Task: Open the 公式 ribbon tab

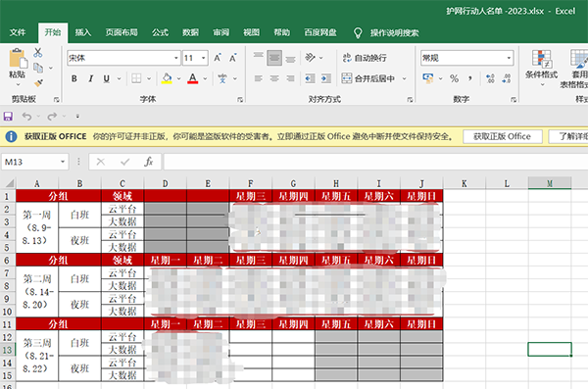Action: coord(160,32)
